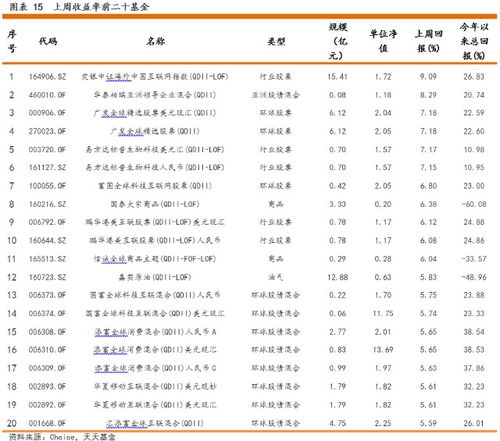Click the 类型 column header

(276, 42)
